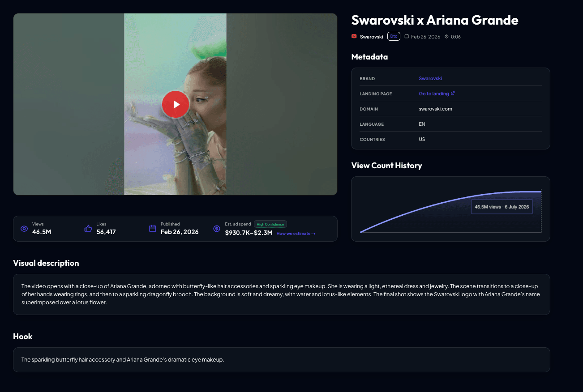The height and width of the screenshot is (392, 583).
Task: Click the Feb 26, 2026 date beside the Dtc badge
Action: (x=425, y=37)
